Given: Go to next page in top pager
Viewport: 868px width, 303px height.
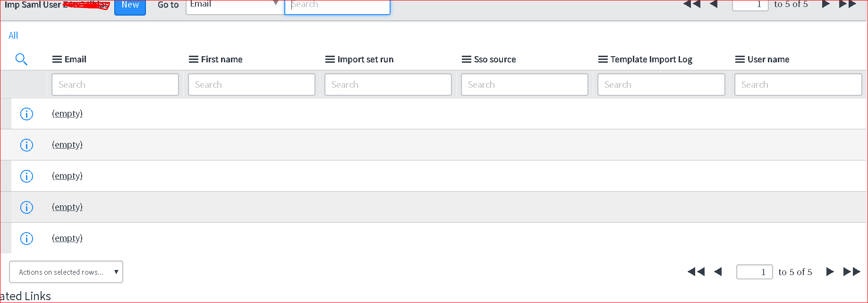Looking at the screenshot, I should pos(826,4).
